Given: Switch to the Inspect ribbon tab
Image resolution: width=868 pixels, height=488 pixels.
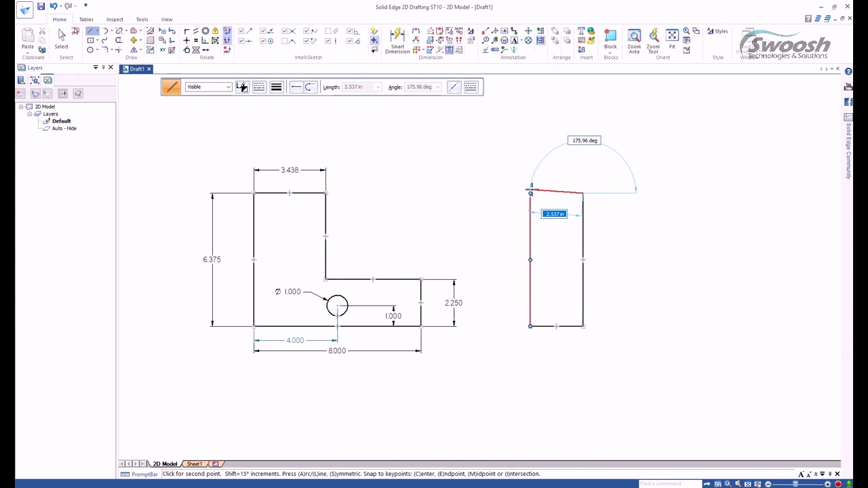Looking at the screenshot, I should point(115,19).
